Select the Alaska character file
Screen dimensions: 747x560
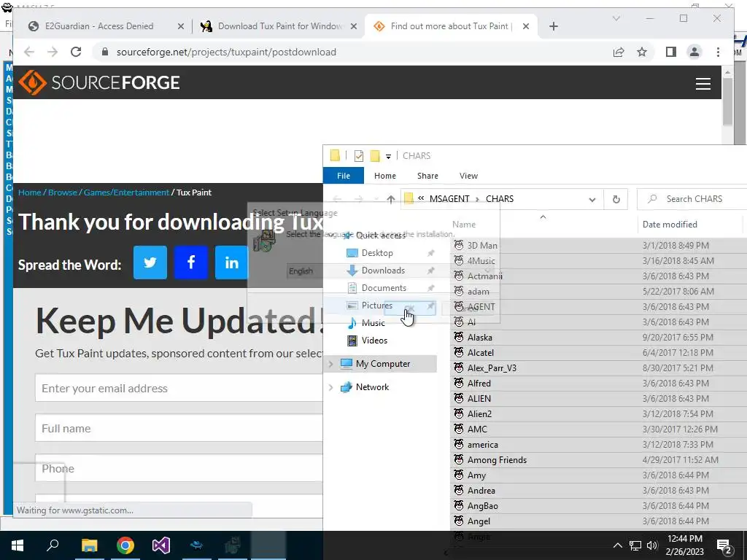(480, 338)
